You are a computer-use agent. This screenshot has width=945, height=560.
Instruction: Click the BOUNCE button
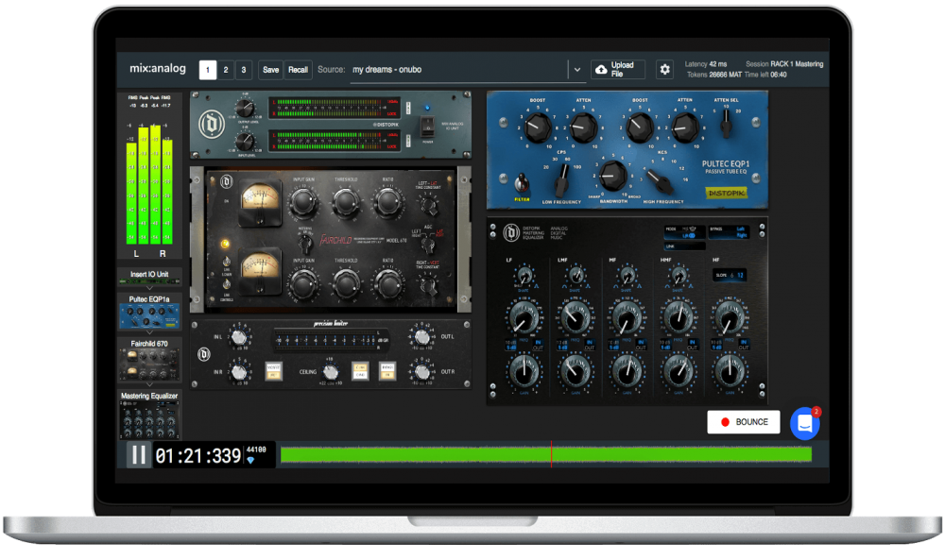click(x=744, y=422)
